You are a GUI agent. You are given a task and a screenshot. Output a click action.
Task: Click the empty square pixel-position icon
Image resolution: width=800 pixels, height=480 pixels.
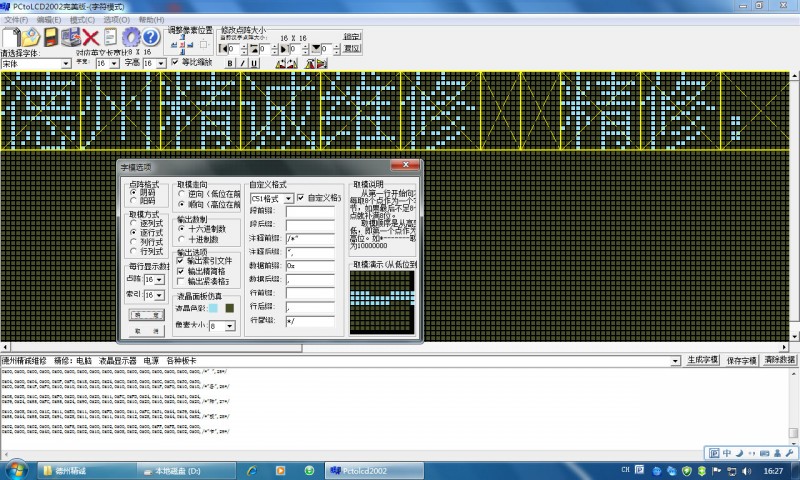pyautogui.click(x=204, y=44)
